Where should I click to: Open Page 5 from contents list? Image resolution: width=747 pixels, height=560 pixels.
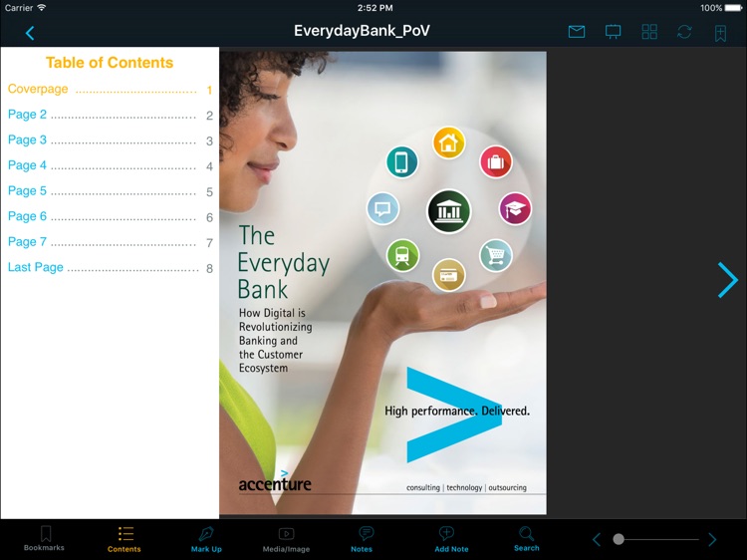[x=110, y=191]
